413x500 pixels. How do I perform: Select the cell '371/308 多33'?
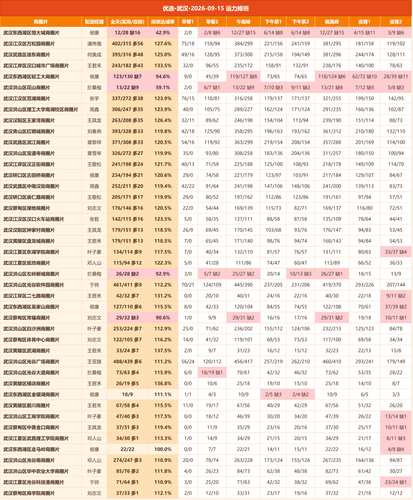pyautogui.click(x=127, y=142)
